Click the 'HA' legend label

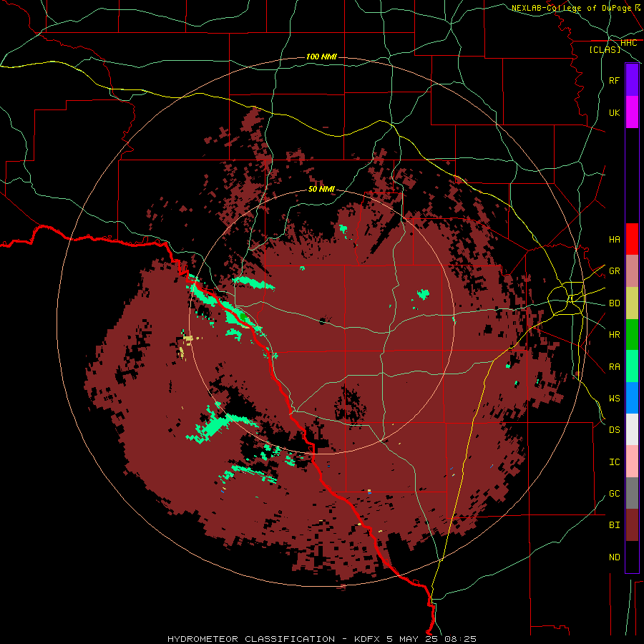pyautogui.click(x=614, y=240)
